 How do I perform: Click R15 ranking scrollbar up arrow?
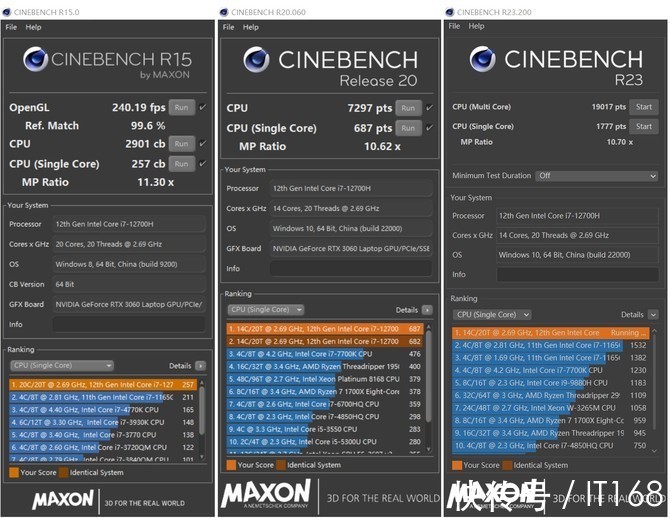(202, 383)
